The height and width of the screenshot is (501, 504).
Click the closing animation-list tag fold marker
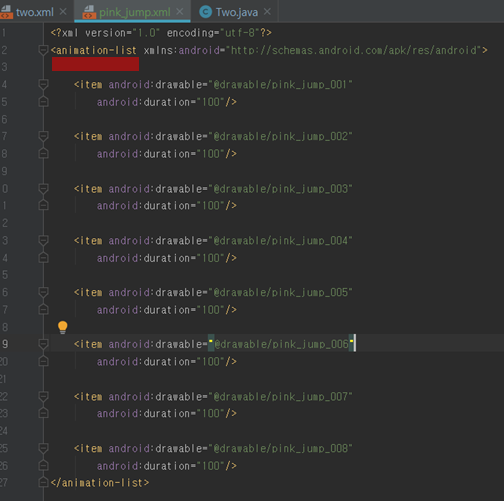pyautogui.click(x=43, y=482)
